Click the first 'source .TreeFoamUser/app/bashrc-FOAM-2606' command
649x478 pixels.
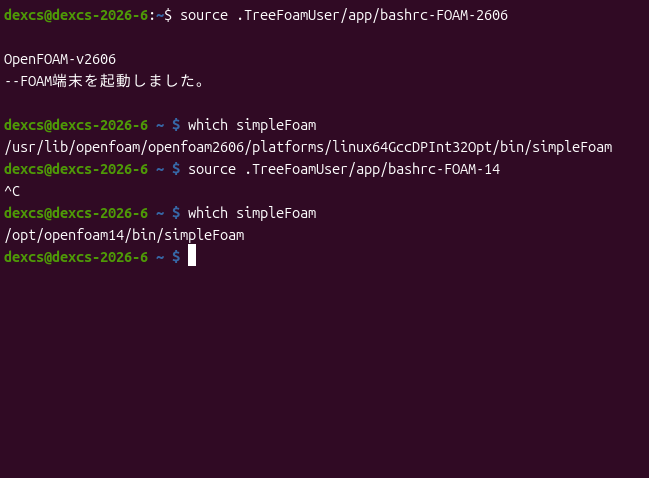coord(344,15)
